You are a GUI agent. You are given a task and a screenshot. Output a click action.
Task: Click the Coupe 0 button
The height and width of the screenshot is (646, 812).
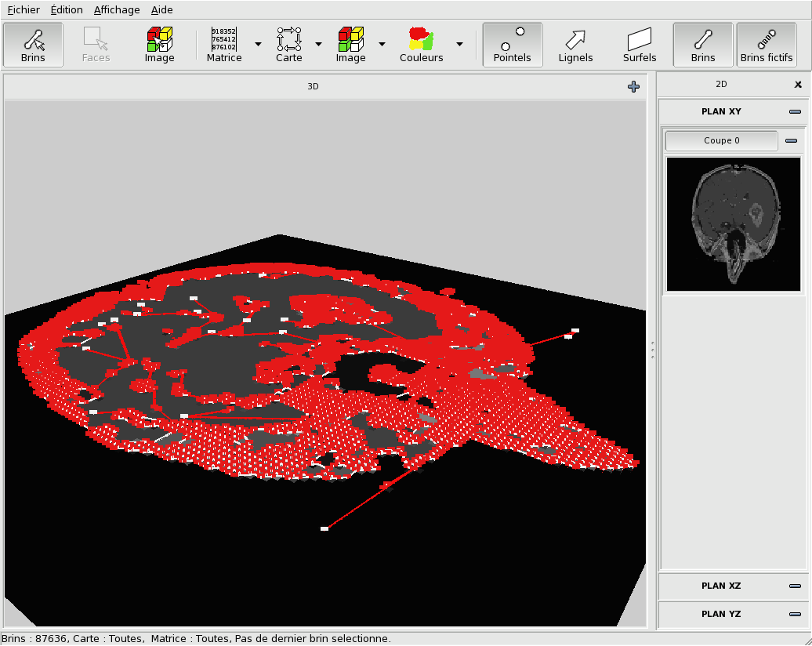pyautogui.click(x=721, y=141)
